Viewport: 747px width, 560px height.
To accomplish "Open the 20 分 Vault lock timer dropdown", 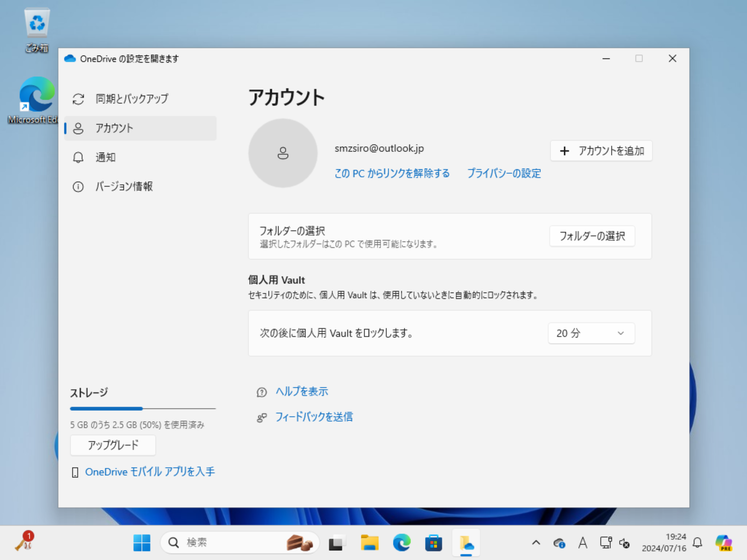I will tap(591, 333).
